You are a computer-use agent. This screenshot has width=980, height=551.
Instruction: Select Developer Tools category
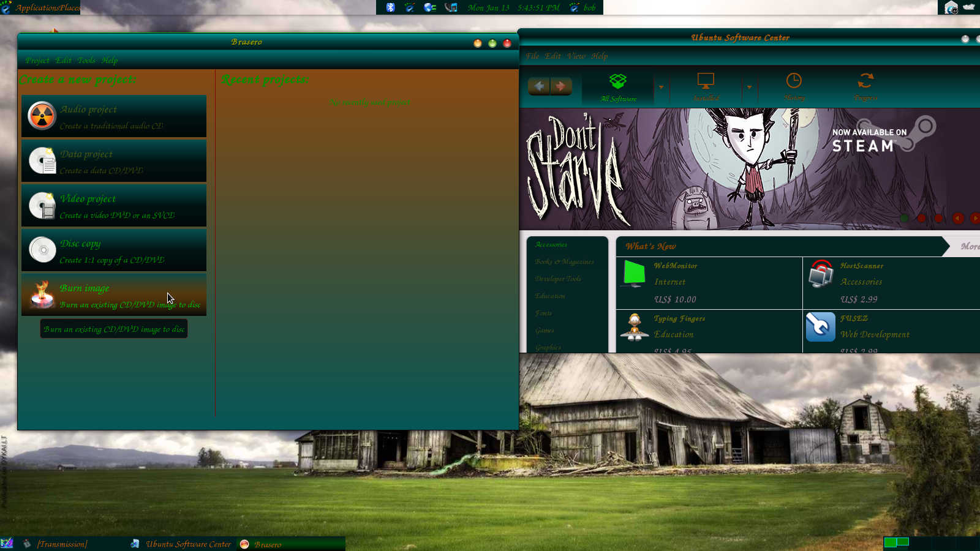coord(558,279)
